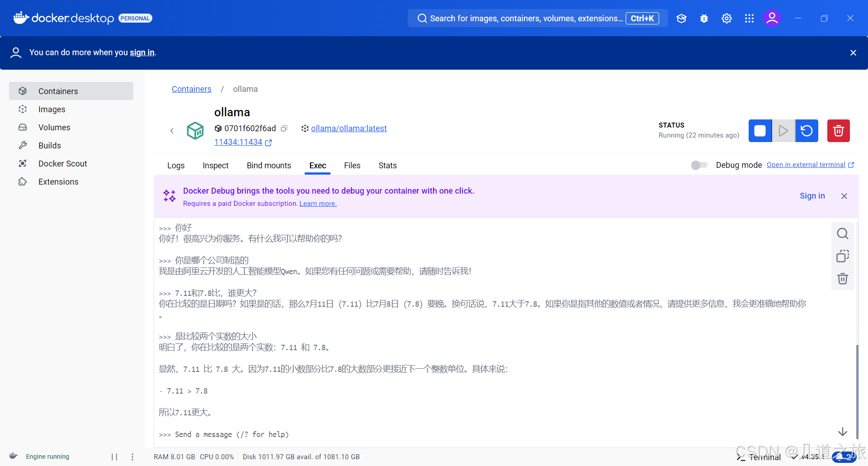Pause the Docker engine in status bar

pyautogui.click(x=114, y=456)
